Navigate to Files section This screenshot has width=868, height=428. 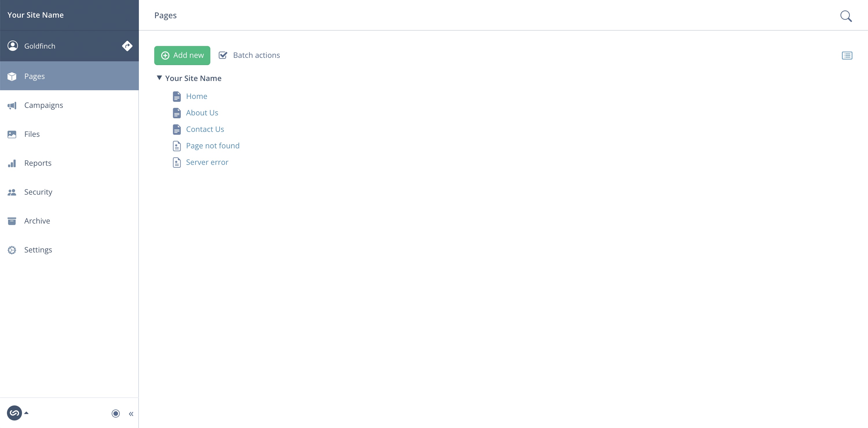click(32, 134)
